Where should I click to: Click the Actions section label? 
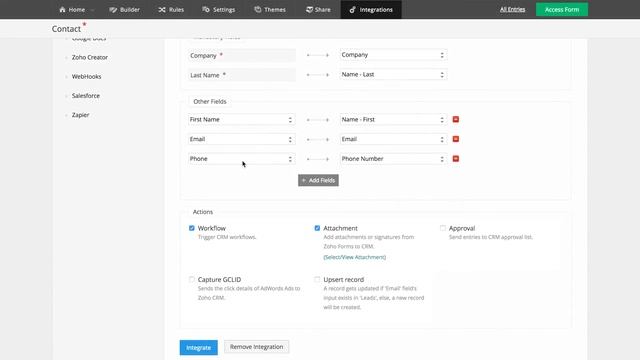click(202, 212)
